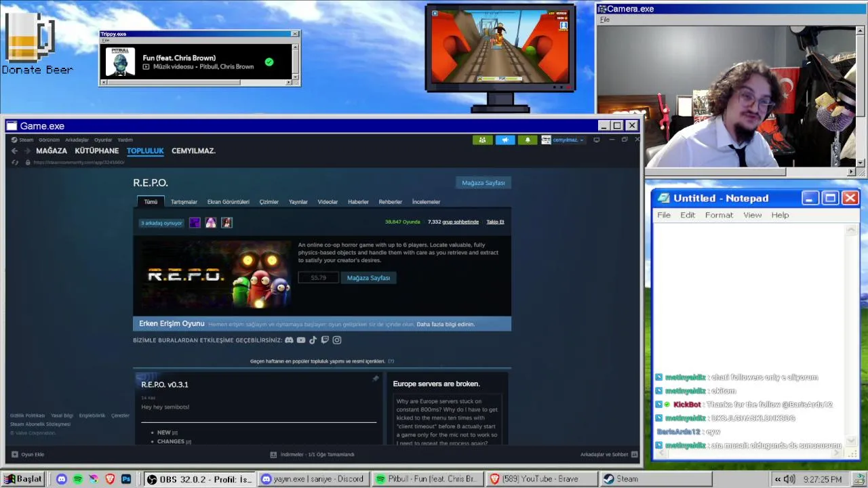
Task: Click File menu in Camera.exe
Action: tap(605, 19)
